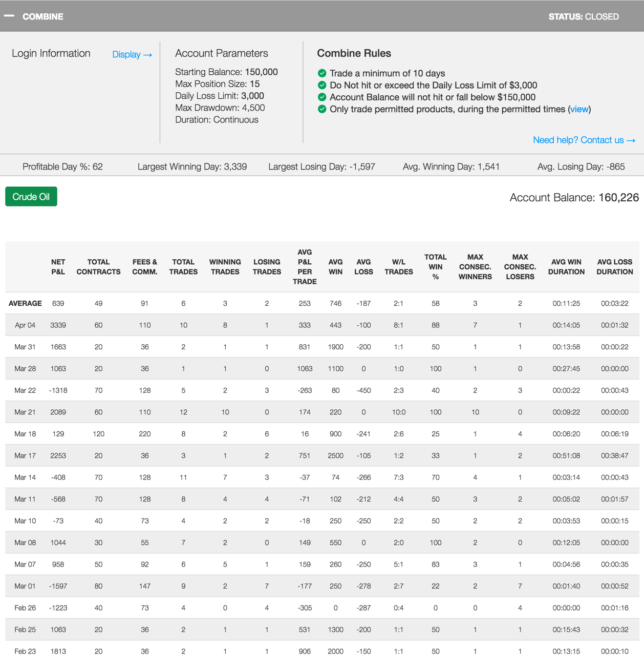Select the Crude Oil button
Image resolution: width=644 pixels, height=671 pixels.
tap(31, 197)
